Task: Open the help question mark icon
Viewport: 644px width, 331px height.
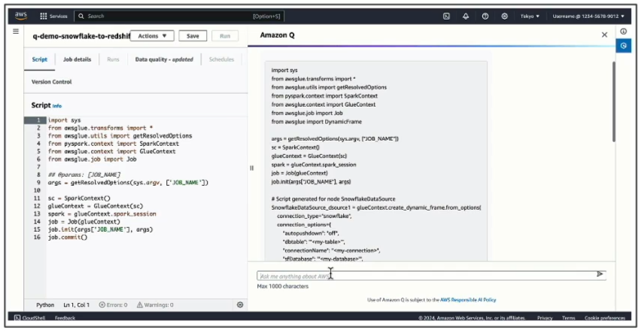Action: 485,16
